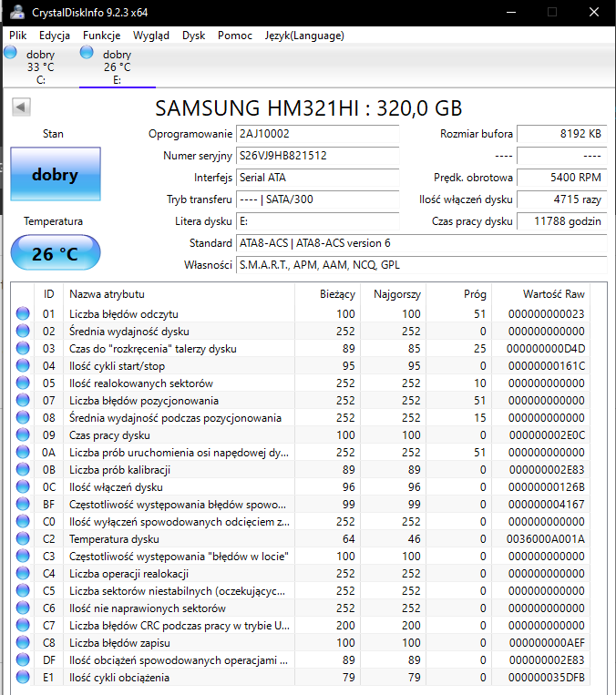Click status icon for attribute 05
Screen dimensions: 616x695
coord(23,383)
